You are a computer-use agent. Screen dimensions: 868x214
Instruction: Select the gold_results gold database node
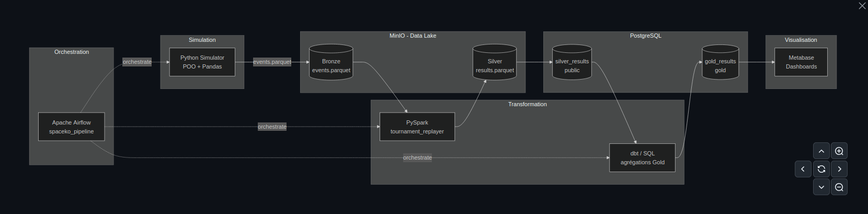coord(720,62)
